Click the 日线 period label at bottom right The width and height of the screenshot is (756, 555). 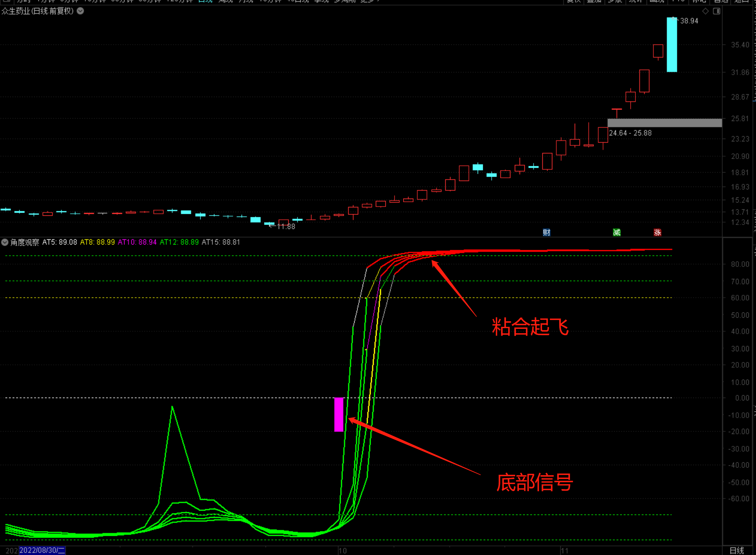click(736, 550)
